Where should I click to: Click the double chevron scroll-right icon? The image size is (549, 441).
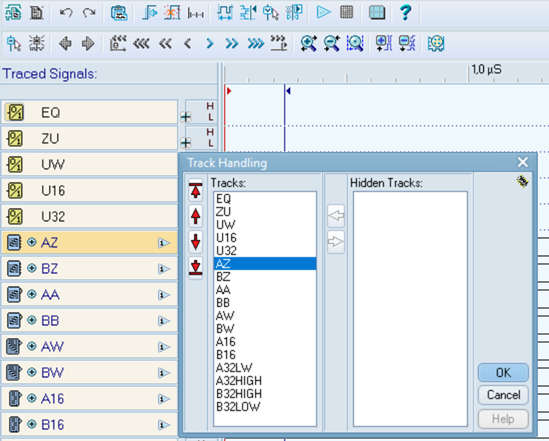[x=232, y=44]
